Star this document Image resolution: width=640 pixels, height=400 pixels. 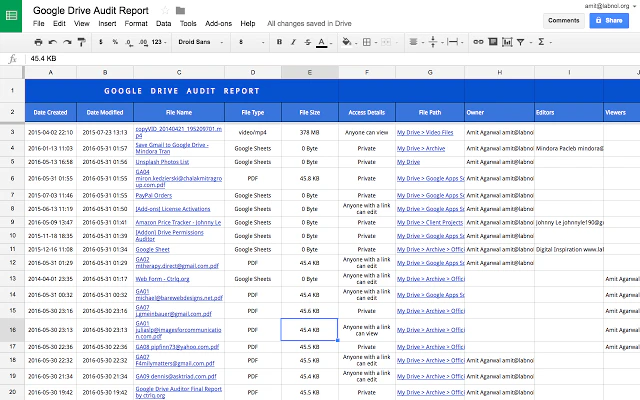point(165,10)
